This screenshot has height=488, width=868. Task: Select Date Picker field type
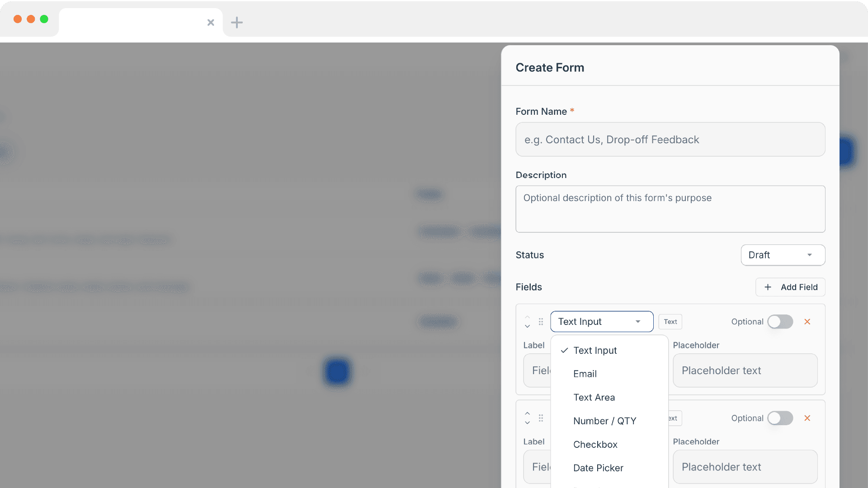click(x=598, y=468)
